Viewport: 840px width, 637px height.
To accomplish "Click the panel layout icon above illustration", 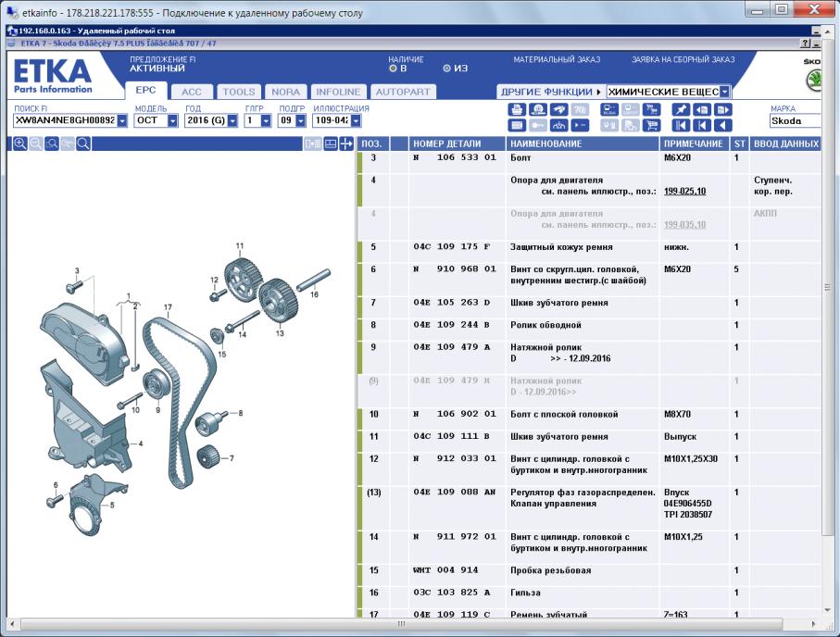I will tap(331, 144).
